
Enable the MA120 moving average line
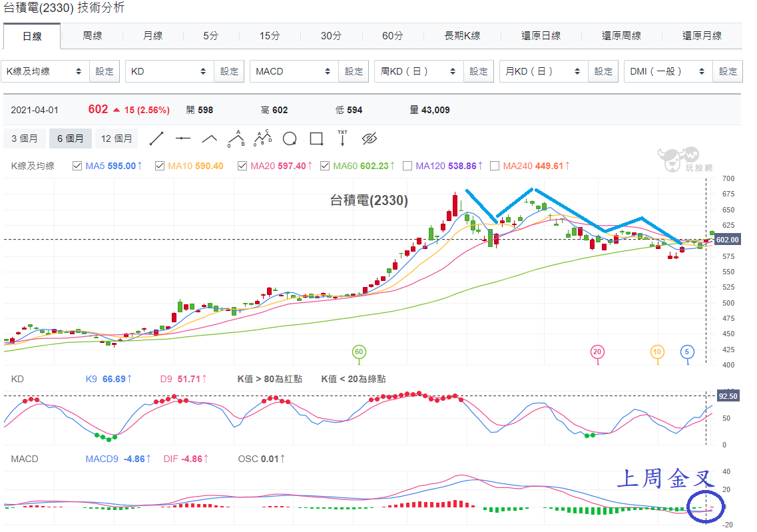click(x=407, y=166)
